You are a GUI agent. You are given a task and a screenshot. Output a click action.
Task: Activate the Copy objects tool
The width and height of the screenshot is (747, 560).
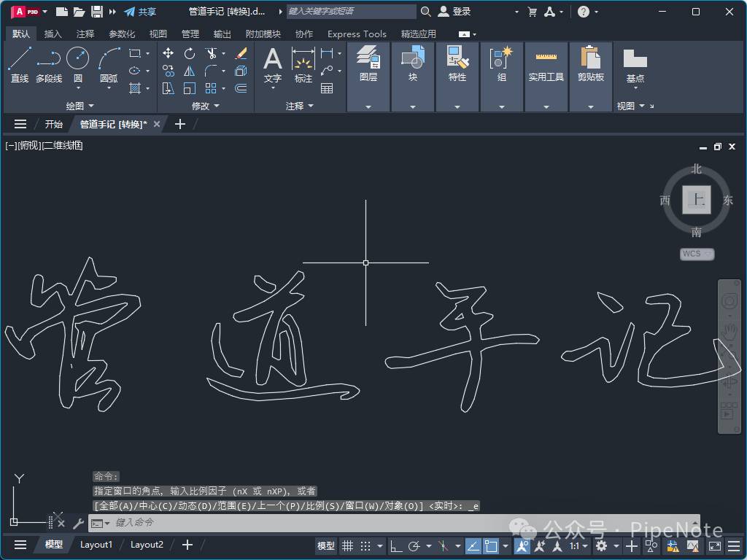click(168, 71)
